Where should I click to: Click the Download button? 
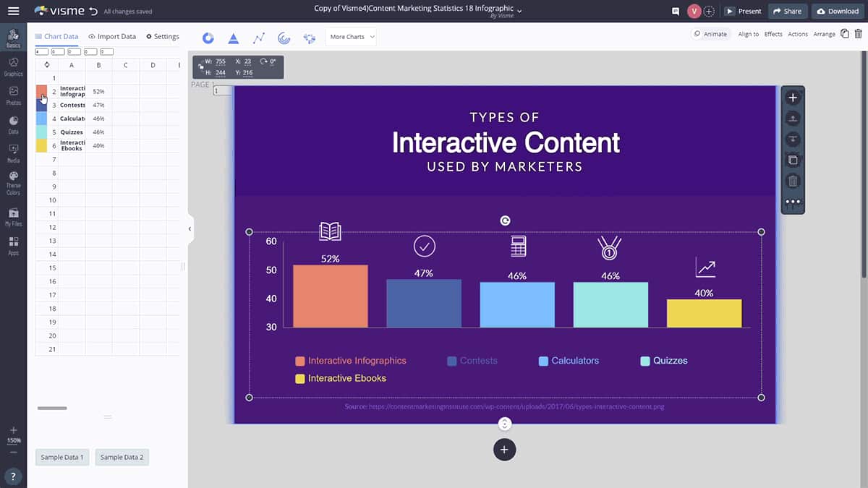click(837, 11)
